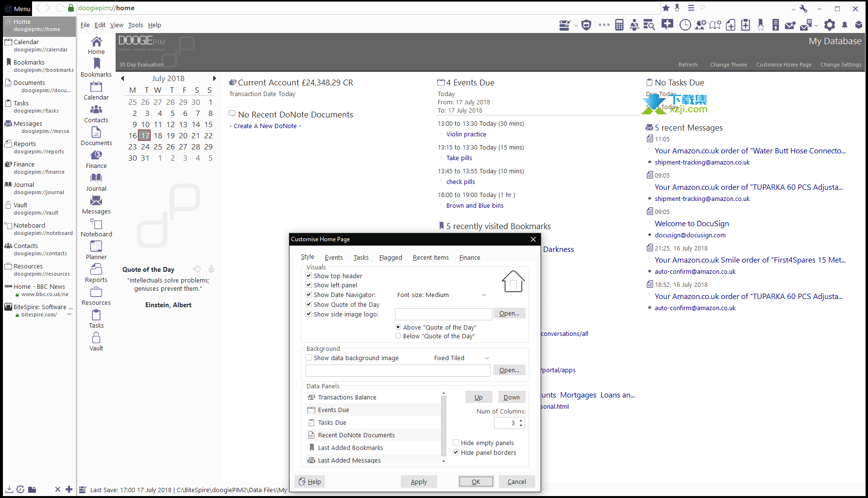Click the clock reminder toolbar icon
The image size is (868, 498).
pyautogui.click(x=685, y=25)
